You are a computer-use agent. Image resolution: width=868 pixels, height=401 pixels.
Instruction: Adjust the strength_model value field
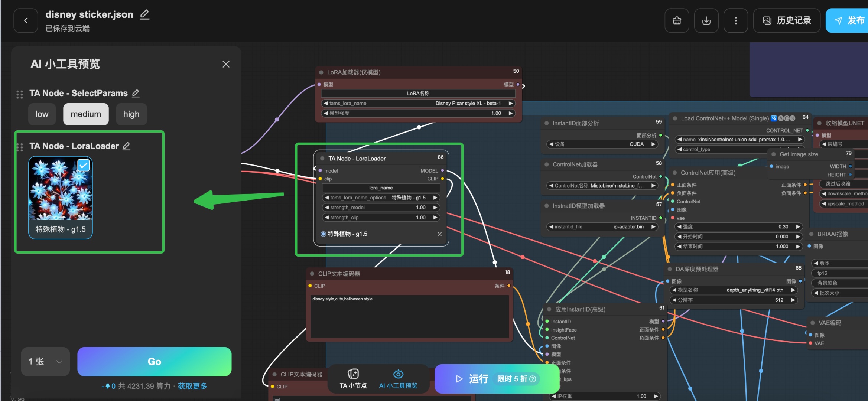(381, 208)
